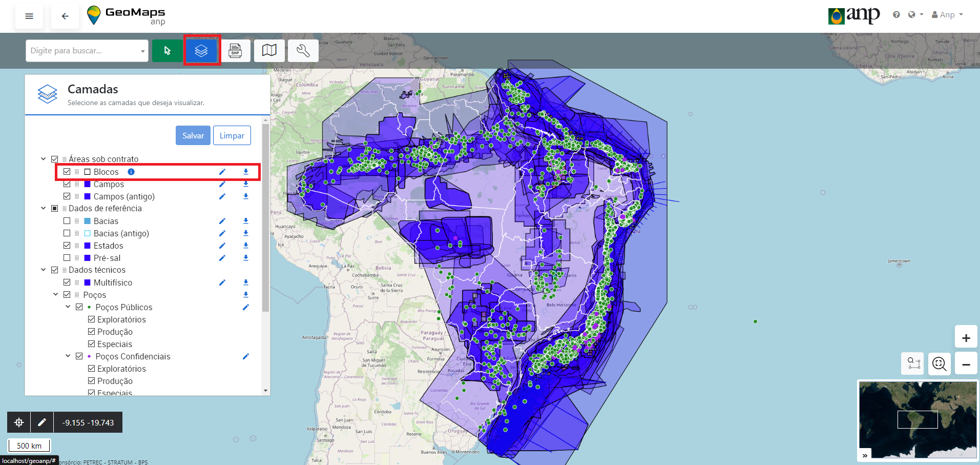Click the layers panel scrollbar
Image resolution: width=980 pixels, height=465 pixels.
(265, 217)
